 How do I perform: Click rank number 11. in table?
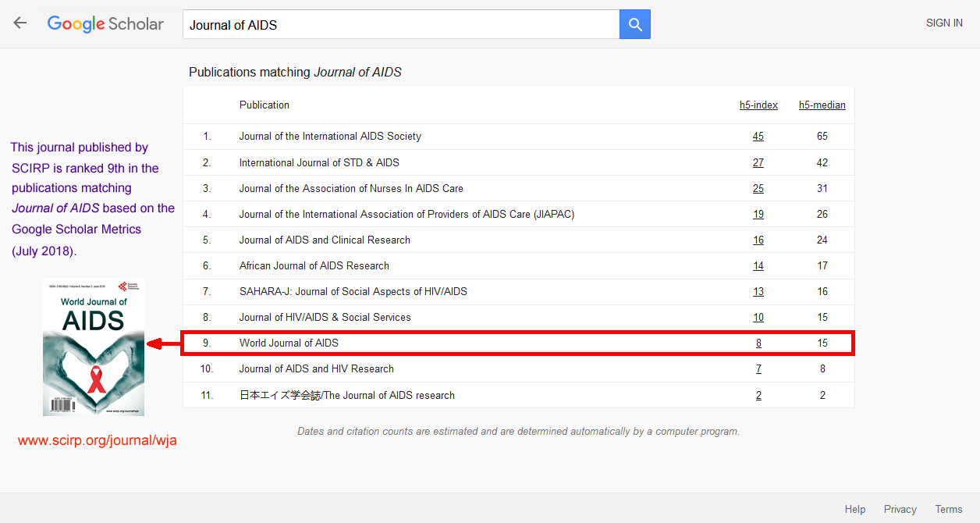[207, 396]
